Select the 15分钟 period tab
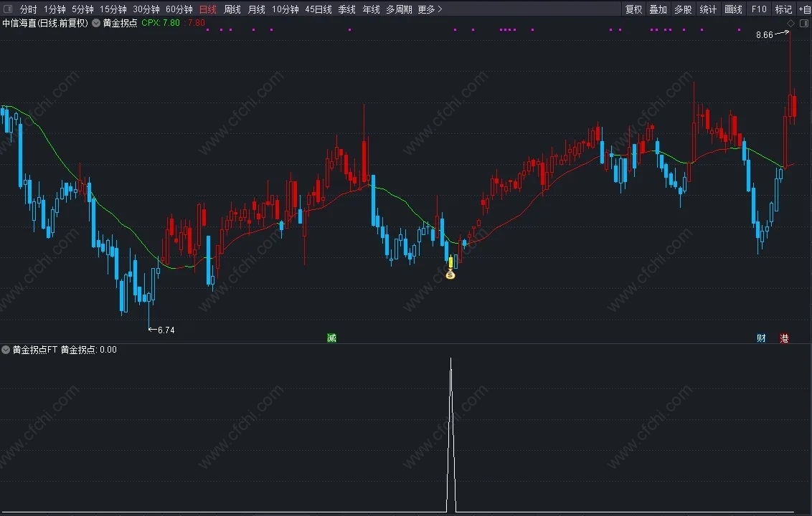Viewport: 812px width, 516px height. point(113,9)
